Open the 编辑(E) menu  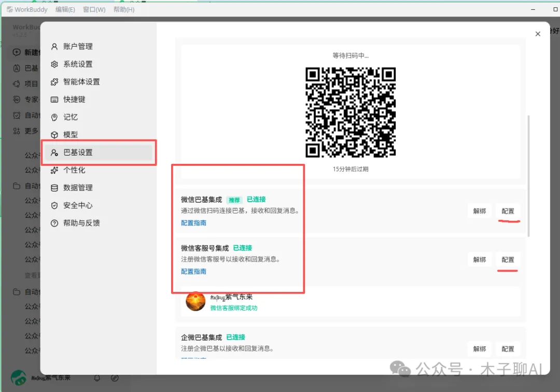tap(65, 10)
